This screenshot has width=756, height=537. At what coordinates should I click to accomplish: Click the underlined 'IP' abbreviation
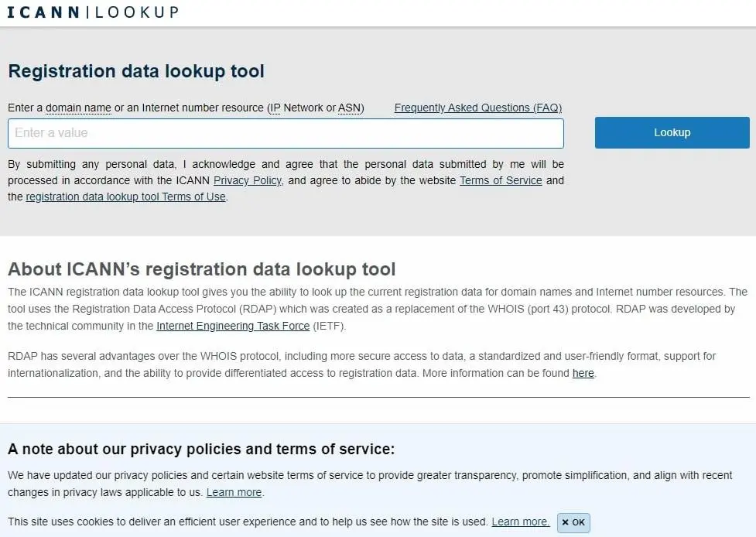(274, 108)
